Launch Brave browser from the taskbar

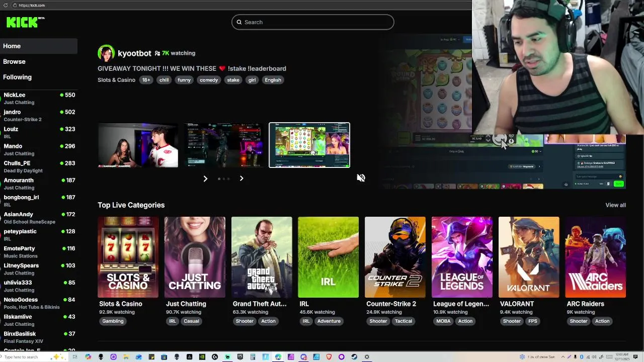click(x=329, y=357)
